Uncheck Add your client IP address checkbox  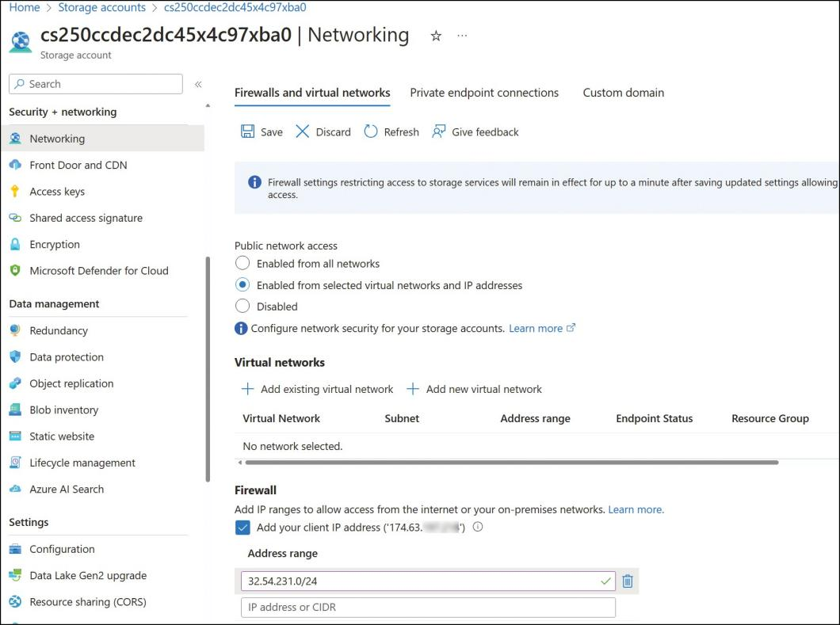[x=242, y=528]
